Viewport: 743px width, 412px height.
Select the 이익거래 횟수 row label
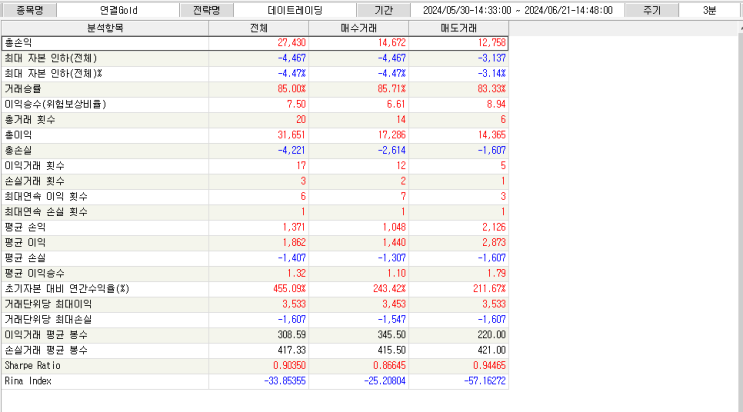35,165
